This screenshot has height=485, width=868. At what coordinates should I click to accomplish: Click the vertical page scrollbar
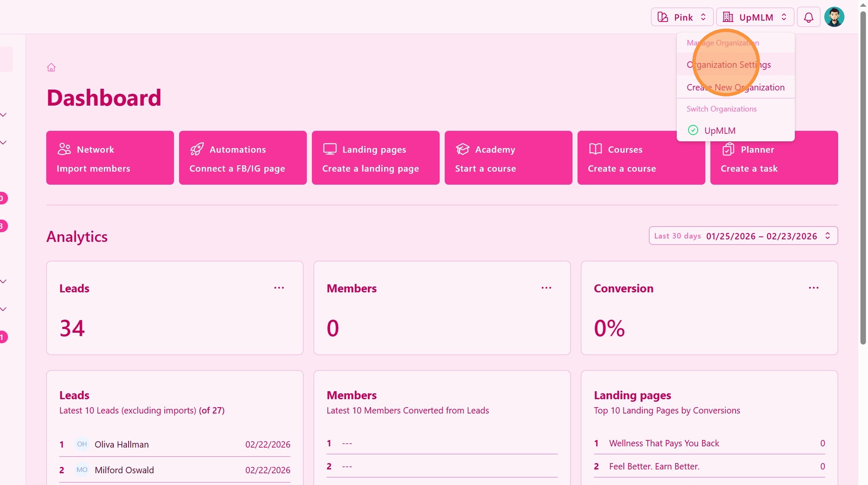(863, 177)
